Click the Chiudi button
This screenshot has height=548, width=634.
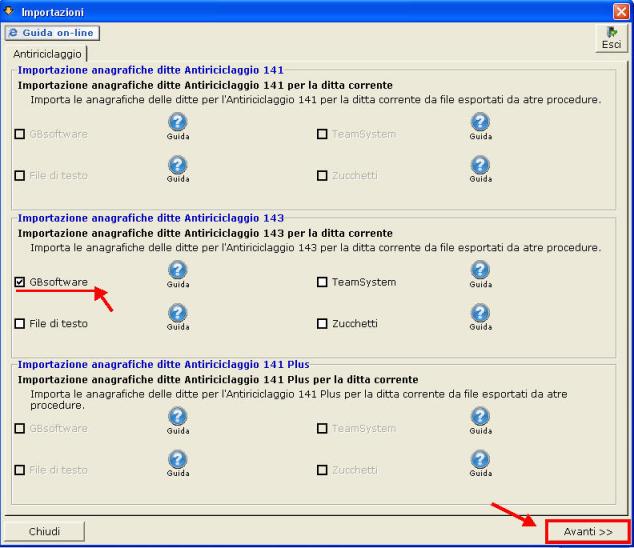pos(44,531)
